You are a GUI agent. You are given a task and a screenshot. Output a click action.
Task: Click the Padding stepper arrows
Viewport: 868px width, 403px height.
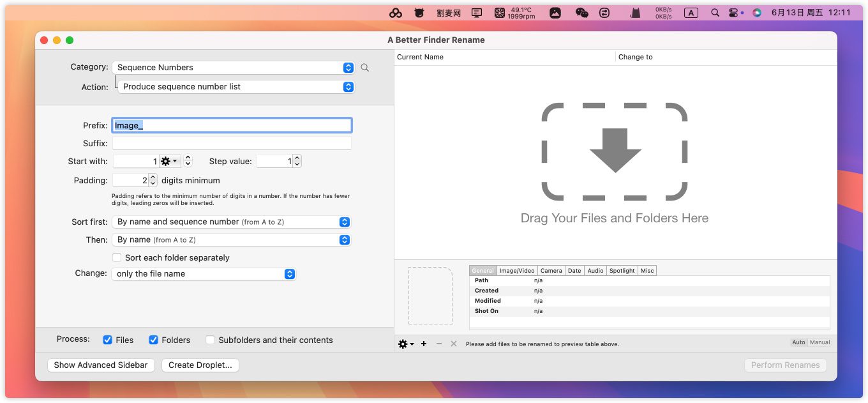coord(153,181)
